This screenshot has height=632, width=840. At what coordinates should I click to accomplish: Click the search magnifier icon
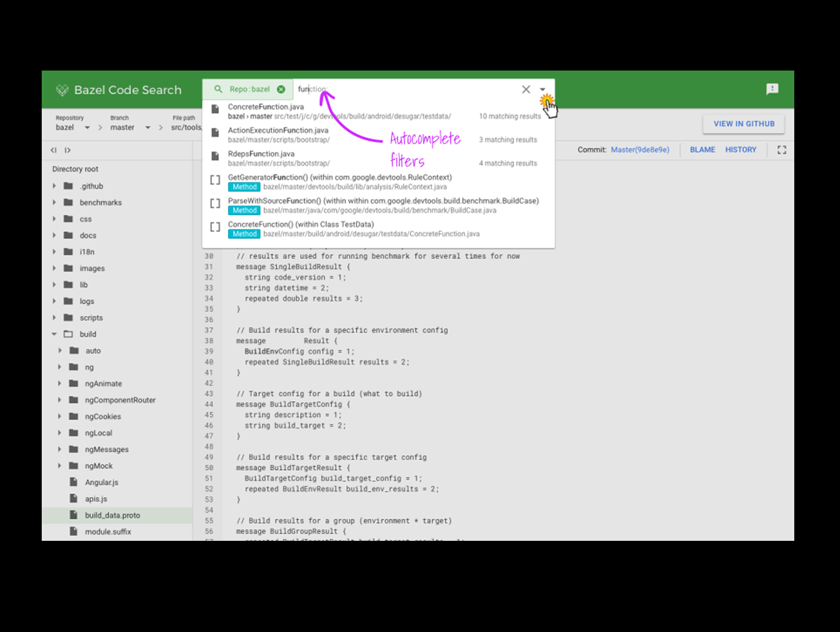(218, 89)
